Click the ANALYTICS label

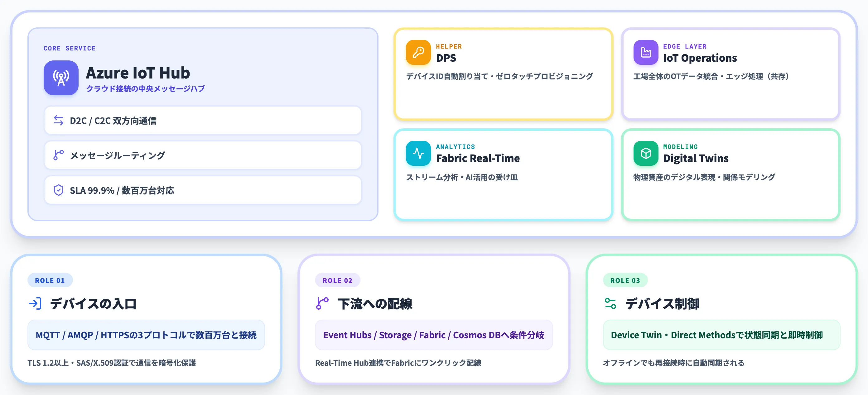[455, 147]
